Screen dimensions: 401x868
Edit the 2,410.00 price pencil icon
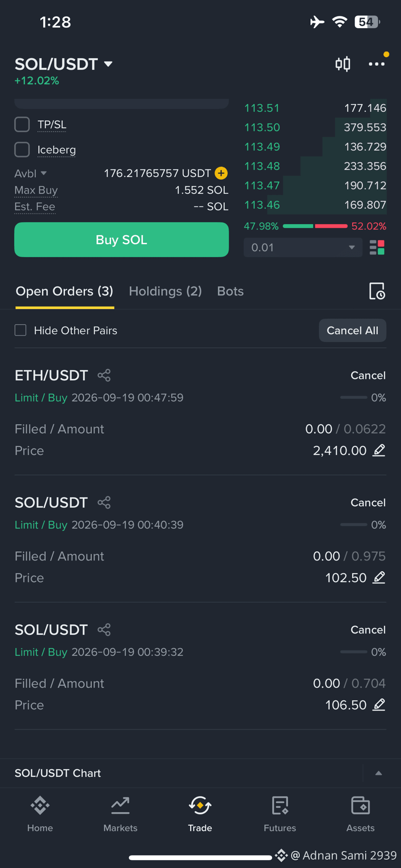379,450
